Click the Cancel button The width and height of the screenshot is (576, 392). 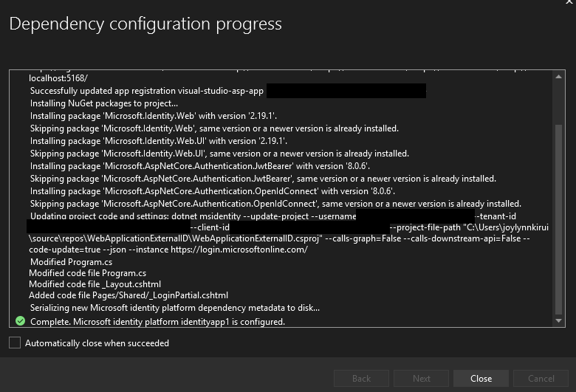coord(541,378)
